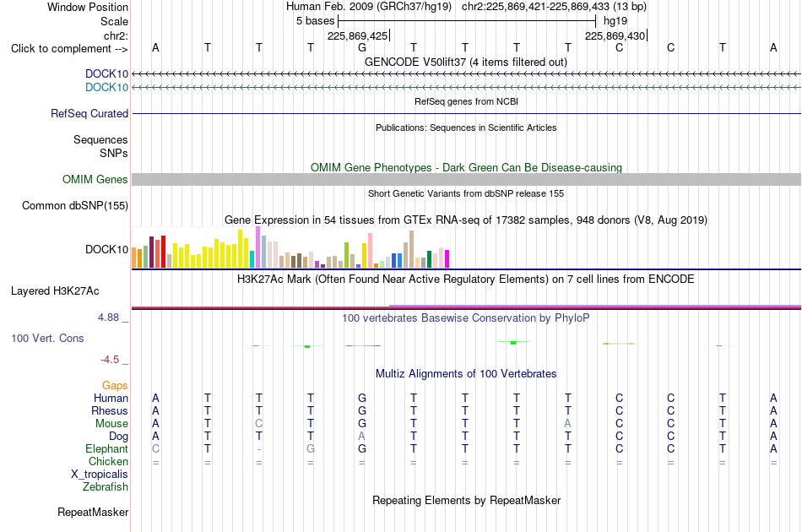Image resolution: width=802 pixels, height=532 pixels.
Task: Click the orange Gaps label
Action: tap(115, 386)
